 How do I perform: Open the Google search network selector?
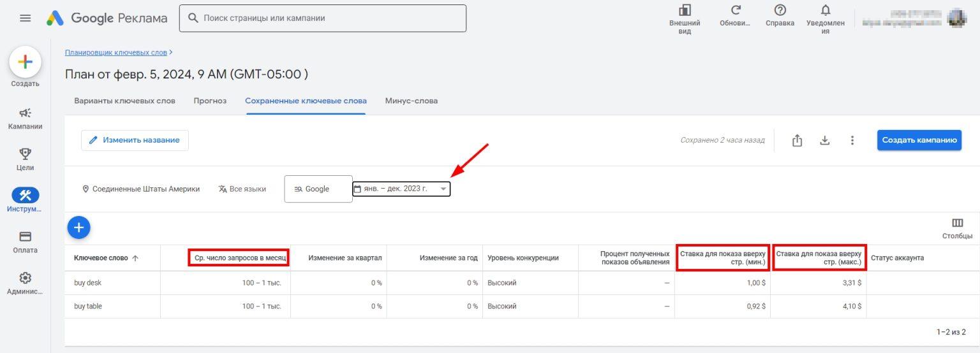pyautogui.click(x=318, y=189)
